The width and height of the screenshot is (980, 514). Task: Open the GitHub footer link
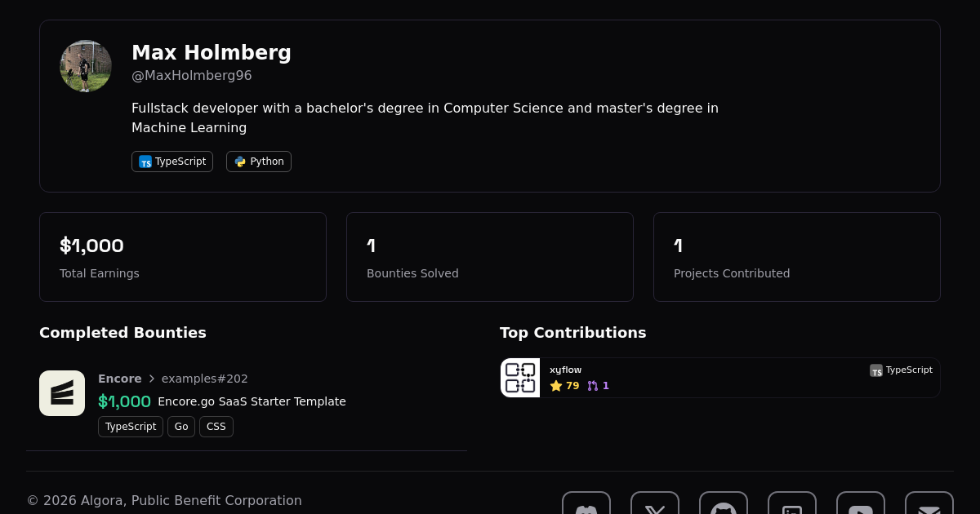tap(724, 507)
